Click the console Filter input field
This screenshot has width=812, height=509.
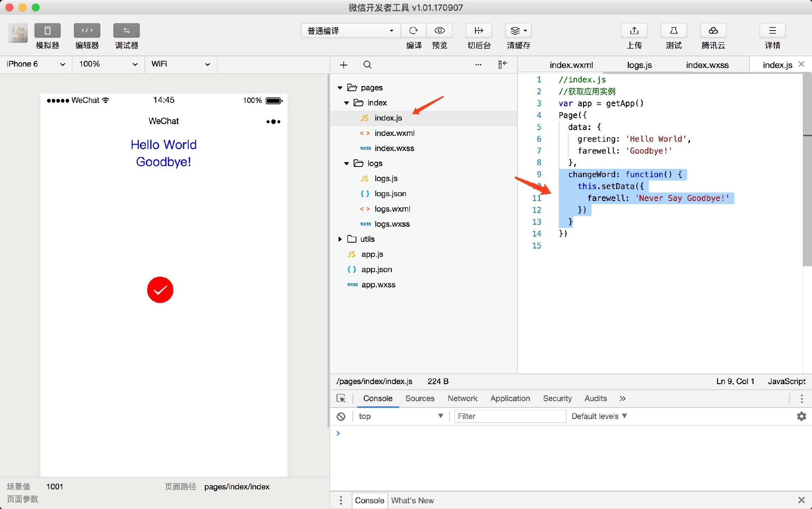(x=510, y=416)
